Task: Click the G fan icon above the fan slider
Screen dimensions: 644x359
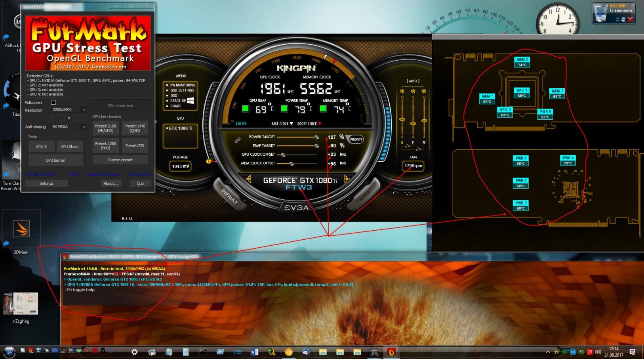Action: [402, 91]
